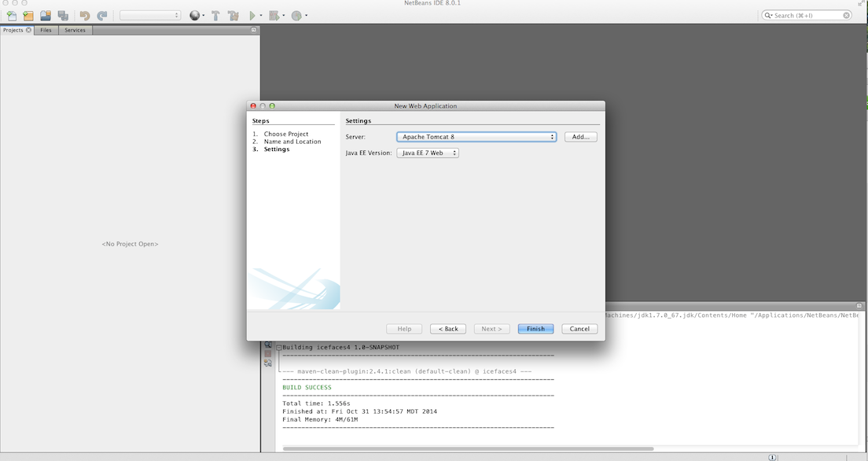This screenshot has width=868, height=461.
Task: Collapse the Building icefaces4 output node
Action: [278, 347]
